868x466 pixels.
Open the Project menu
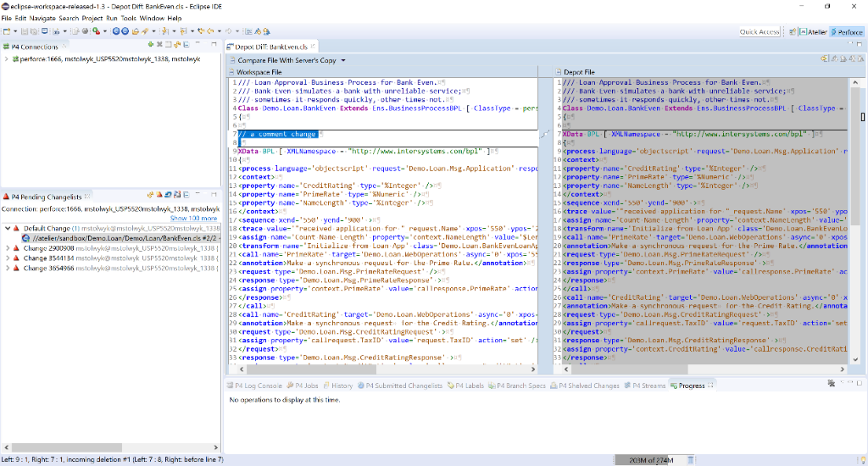click(92, 19)
